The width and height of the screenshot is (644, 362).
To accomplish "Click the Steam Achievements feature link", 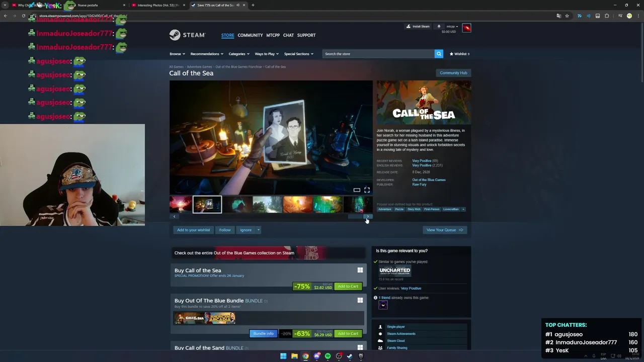I will 401,334.
